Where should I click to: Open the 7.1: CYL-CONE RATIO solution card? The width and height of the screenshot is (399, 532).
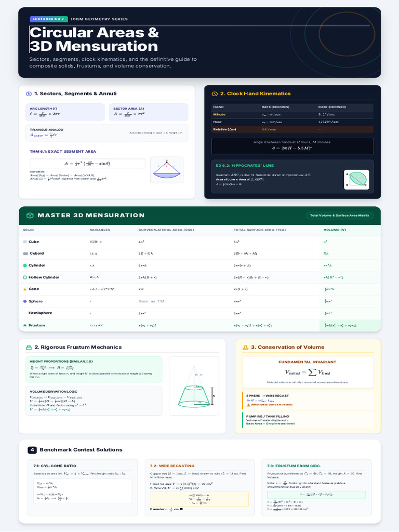[x=83, y=487]
